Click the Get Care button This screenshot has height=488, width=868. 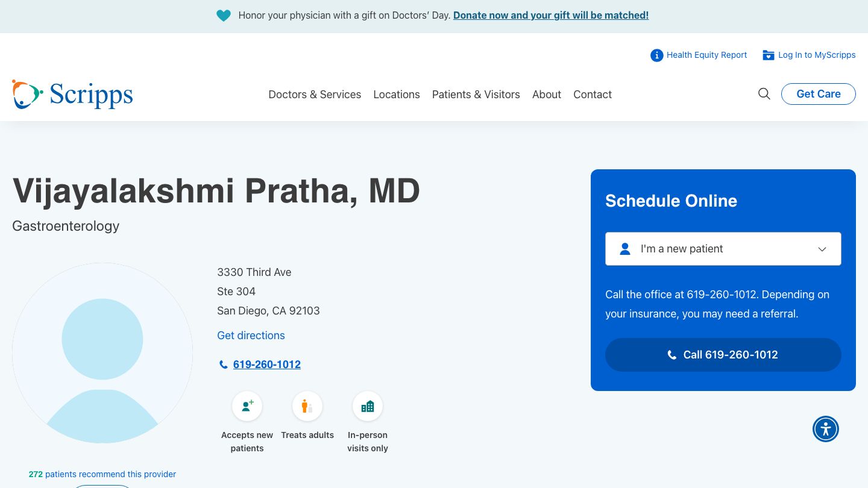click(818, 94)
